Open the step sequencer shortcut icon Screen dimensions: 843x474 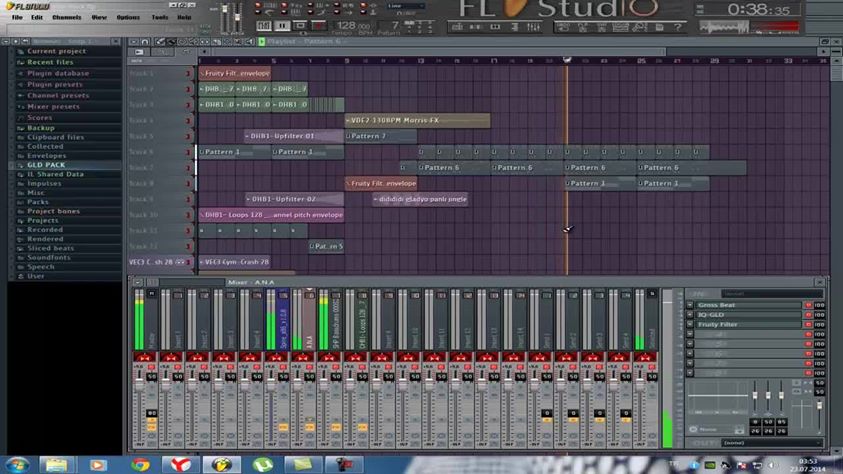tap(476, 26)
